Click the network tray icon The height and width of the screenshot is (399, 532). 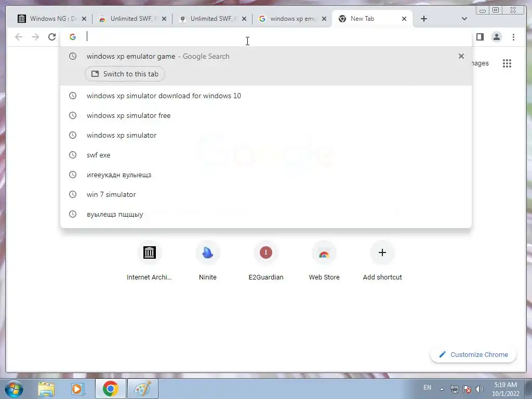tap(454, 389)
